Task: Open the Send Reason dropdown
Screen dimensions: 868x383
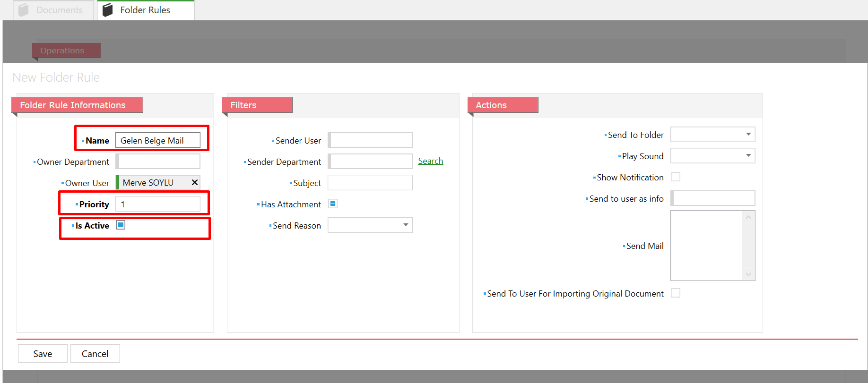Action: (x=405, y=225)
